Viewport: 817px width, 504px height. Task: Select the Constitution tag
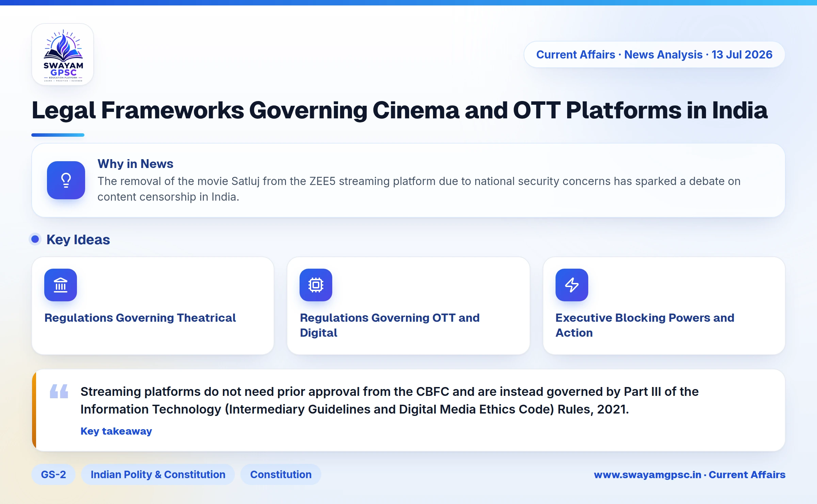281,474
